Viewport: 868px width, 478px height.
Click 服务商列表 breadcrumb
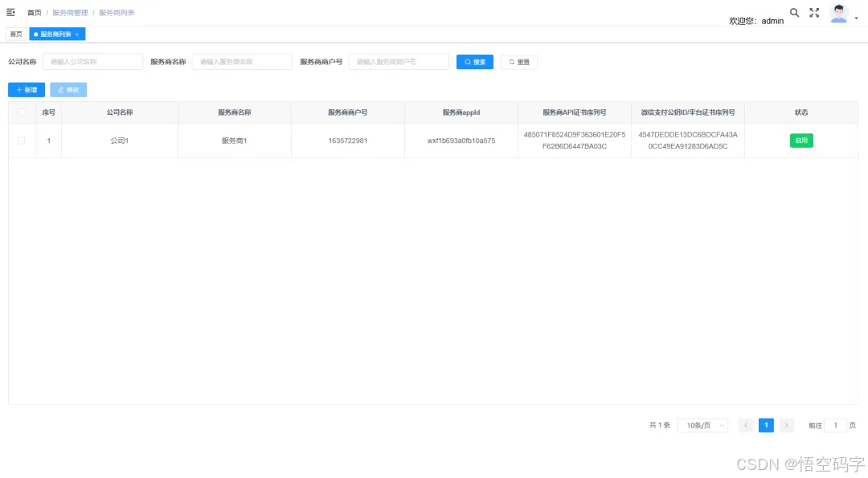117,13
